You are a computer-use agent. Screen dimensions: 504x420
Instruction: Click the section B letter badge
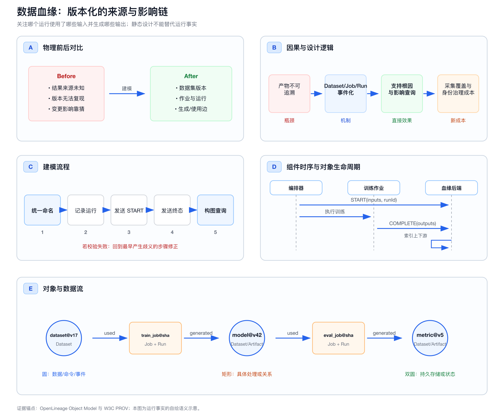pos(274,48)
